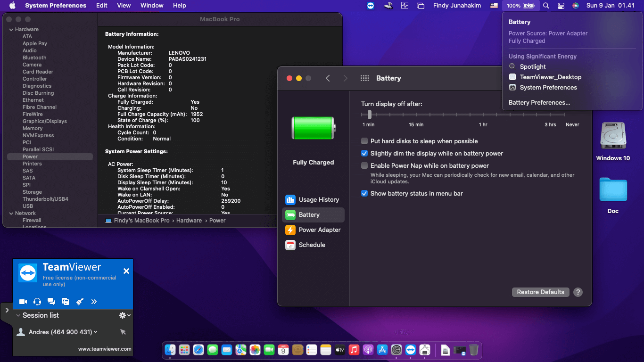644x362 pixels.
Task: Expand the Andres session dropdown arrow
Action: (96, 332)
